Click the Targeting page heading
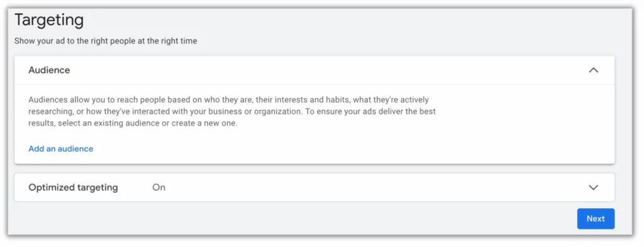644x247 pixels. point(49,20)
